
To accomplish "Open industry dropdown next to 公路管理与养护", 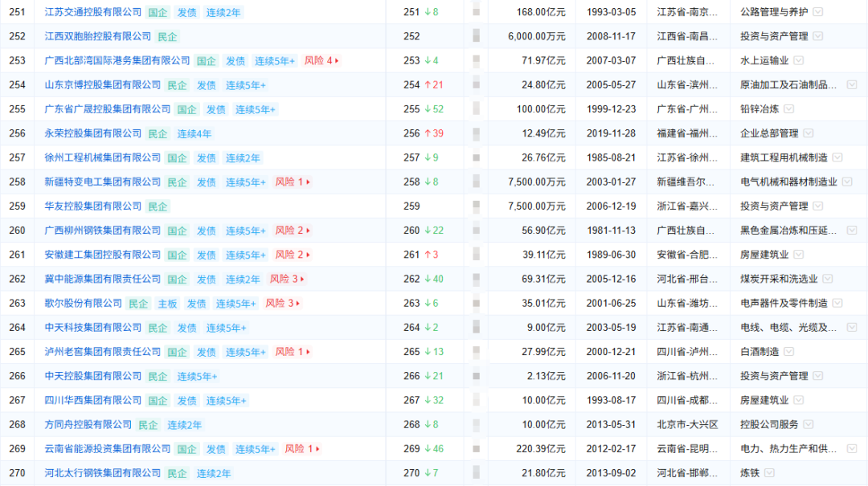I will pos(817,11).
